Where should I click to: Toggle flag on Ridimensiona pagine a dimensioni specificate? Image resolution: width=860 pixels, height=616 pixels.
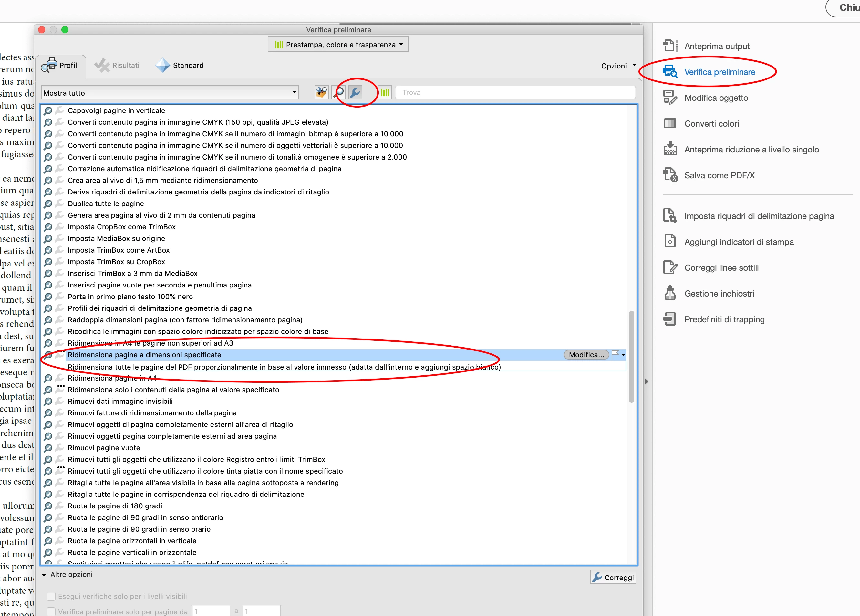coord(616,354)
